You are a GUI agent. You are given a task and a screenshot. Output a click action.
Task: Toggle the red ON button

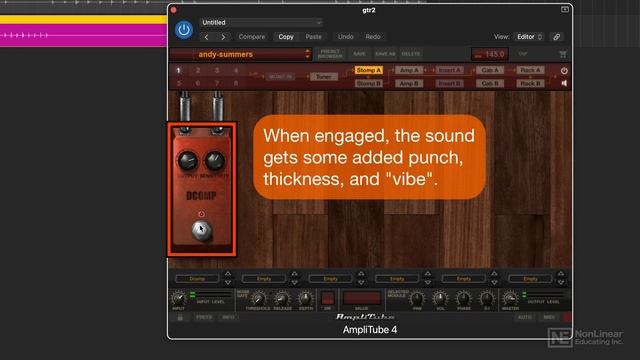327,298
